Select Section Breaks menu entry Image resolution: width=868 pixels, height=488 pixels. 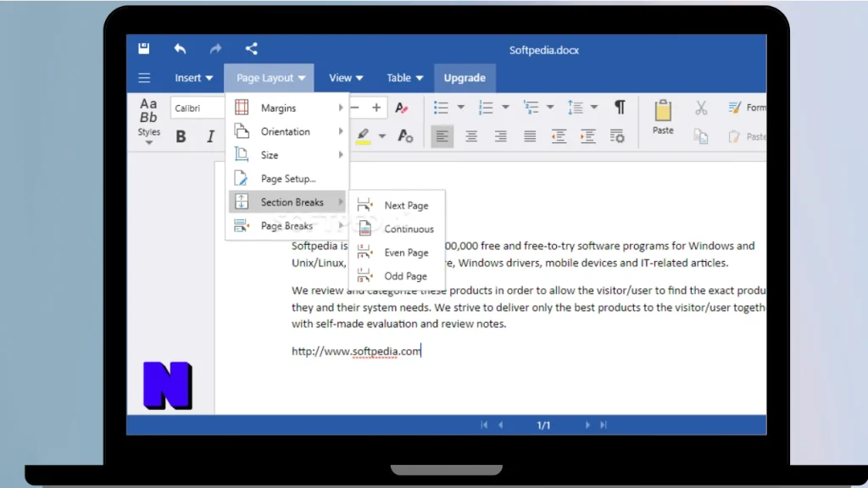(288, 202)
